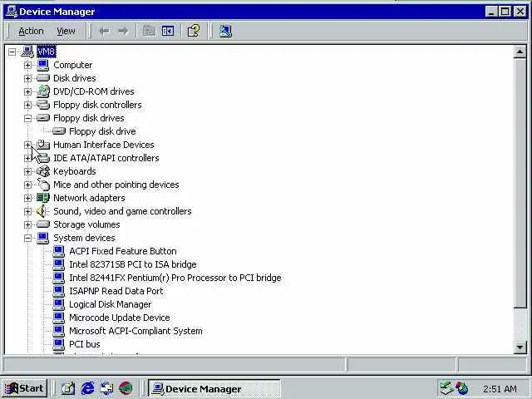Toggle the Show/Hide console tree icon
The width and height of the screenshot is (532, 399).
point(168,32)
